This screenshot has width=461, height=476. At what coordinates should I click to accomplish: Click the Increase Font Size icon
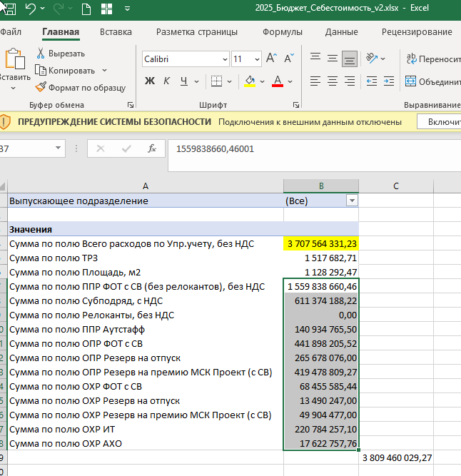click(x=271, y=59)
